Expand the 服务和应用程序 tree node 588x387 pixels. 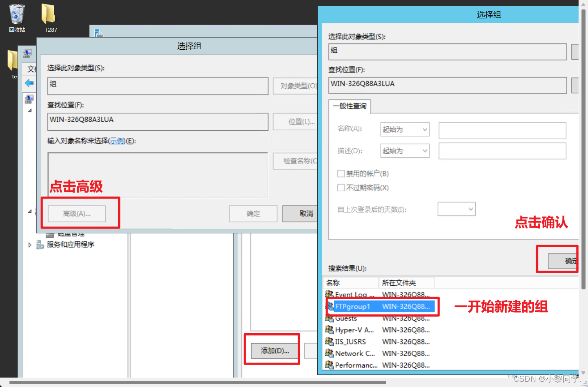30,245
